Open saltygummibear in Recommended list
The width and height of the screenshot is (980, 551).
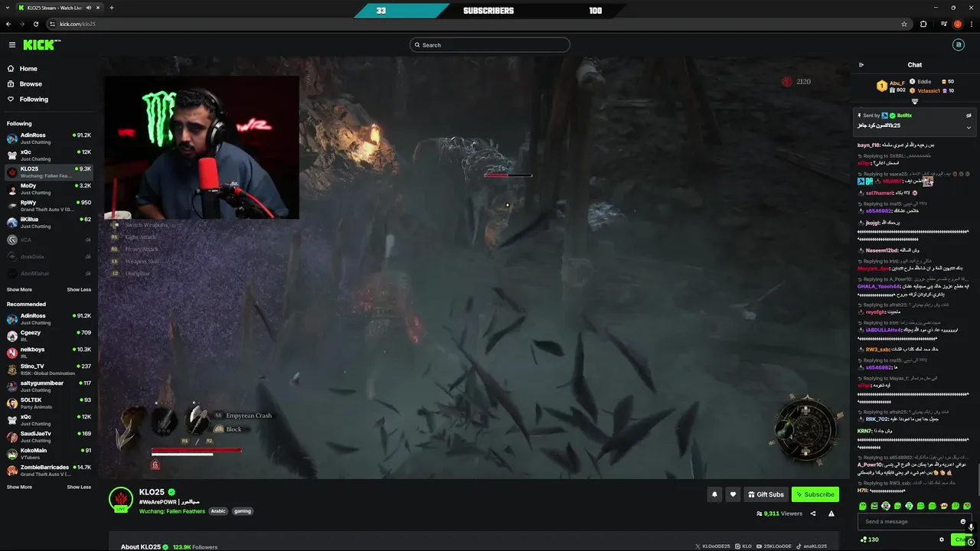pos(49,386)
